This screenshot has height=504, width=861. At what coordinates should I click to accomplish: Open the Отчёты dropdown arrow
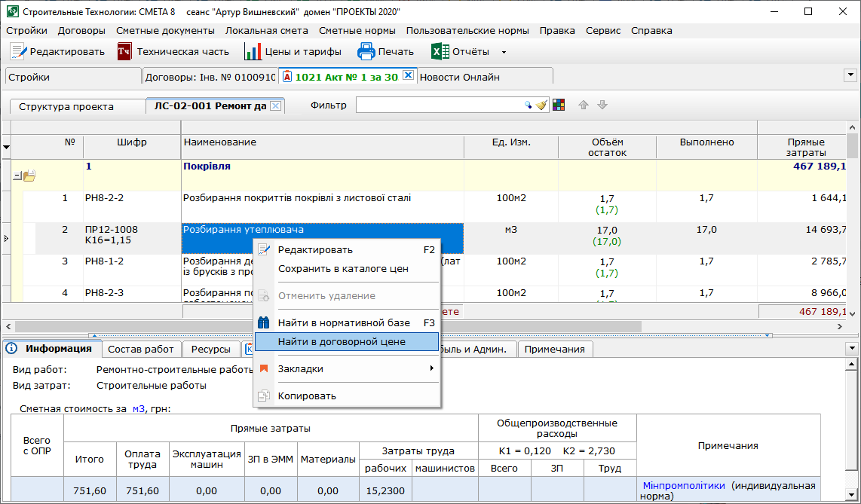(x=504, y=53)
